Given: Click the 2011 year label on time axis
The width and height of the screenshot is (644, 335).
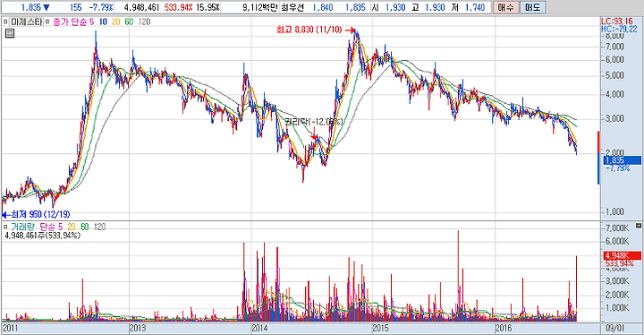Looking at the screenshot, I should click(x=10, y=328).
